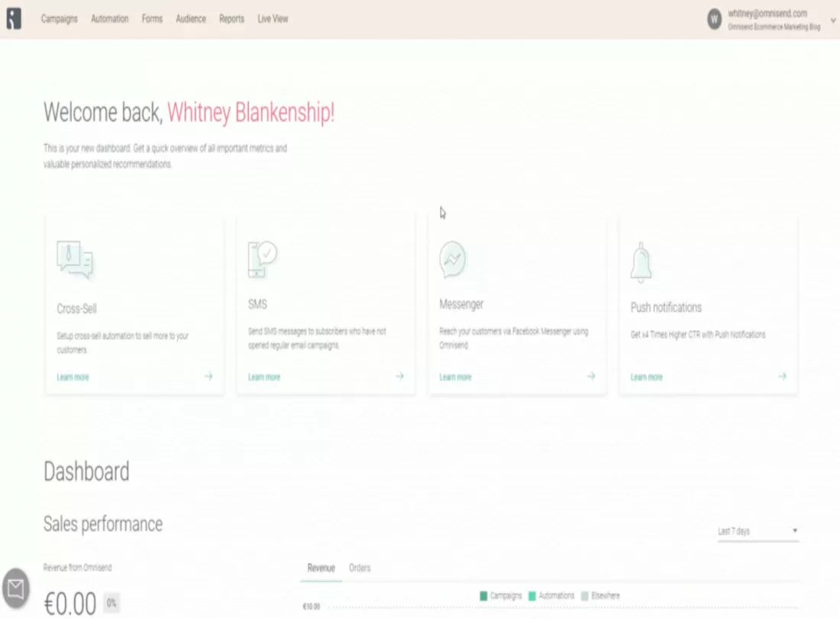The image size is (840, 619).
Task: Click the W account avatar
Action: click(x=714, y=19)
